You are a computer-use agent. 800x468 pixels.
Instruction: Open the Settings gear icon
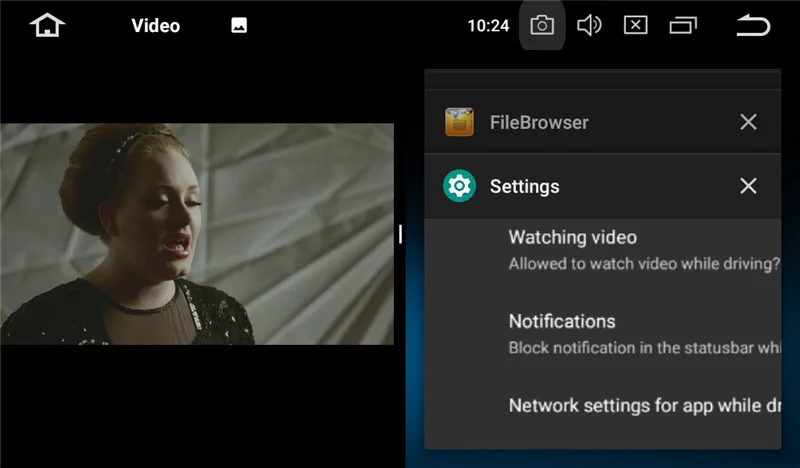click(x=459, y=186)
